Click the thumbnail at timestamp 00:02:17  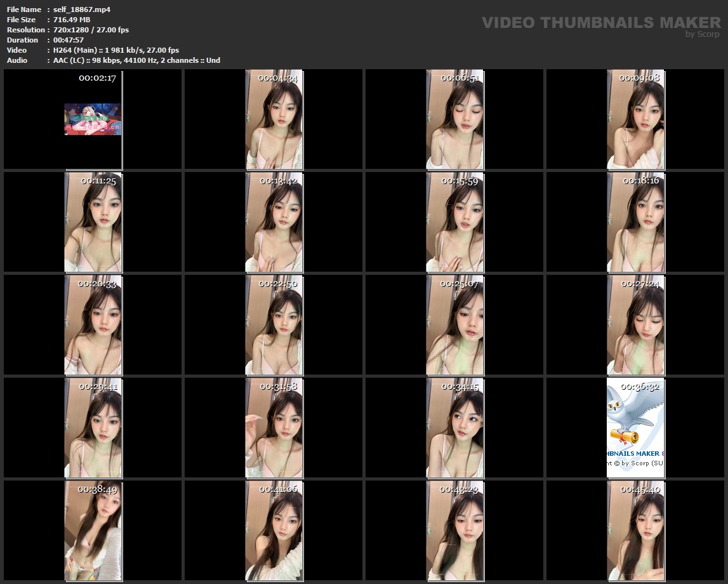click(93, 119)
